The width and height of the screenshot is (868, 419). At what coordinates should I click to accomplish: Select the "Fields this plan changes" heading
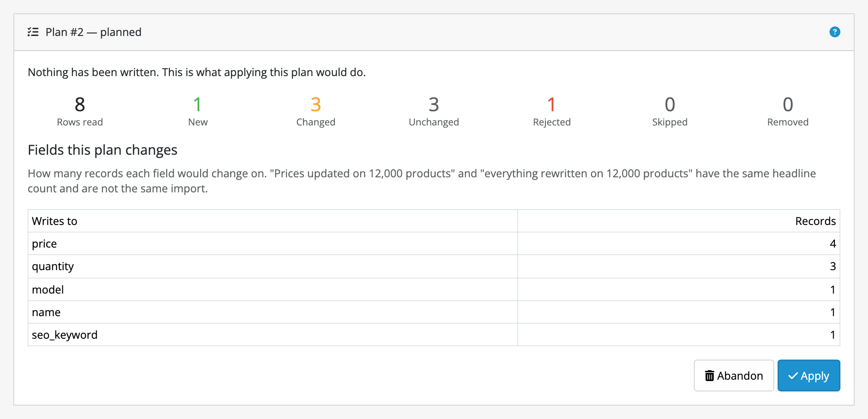point(103,150)
